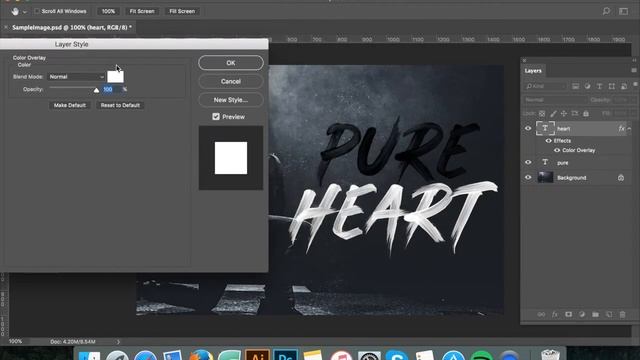Click the Reset to Default button

(120, 105)
